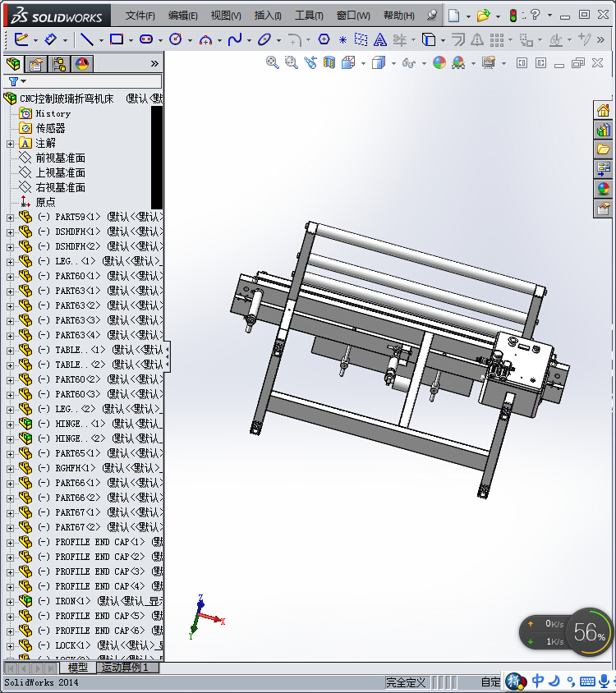This screenshot has width=616, height=693.
Task: Select the Straight Slot tool
Action: tap(145, 39)
